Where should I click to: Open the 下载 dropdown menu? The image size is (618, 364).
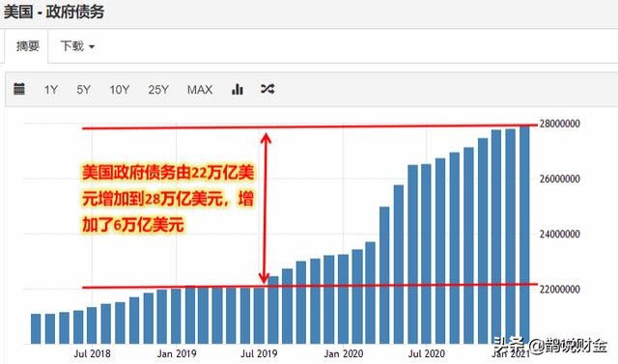click(x=77, y=46)
